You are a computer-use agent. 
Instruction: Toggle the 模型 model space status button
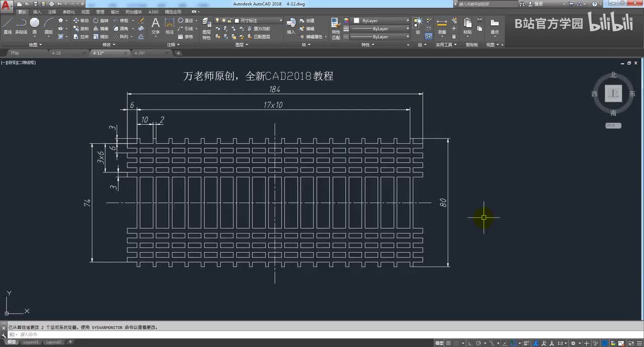439,342
